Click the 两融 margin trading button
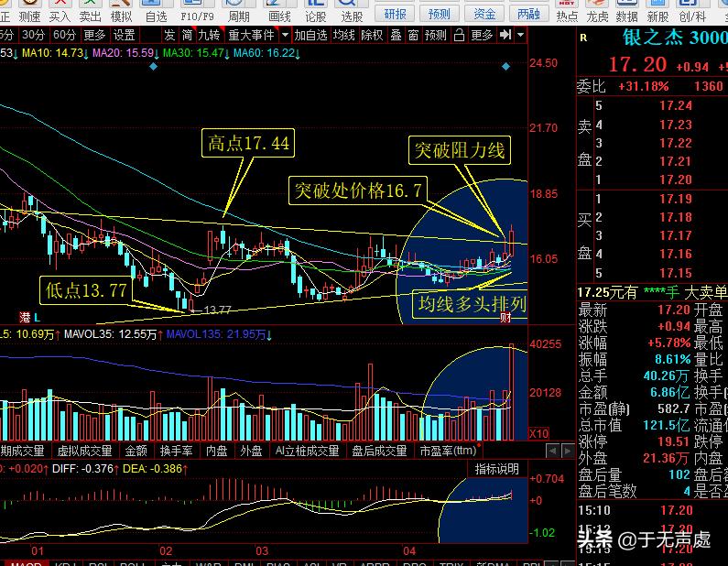Viewport: 728px width, 566px height. 528,14
